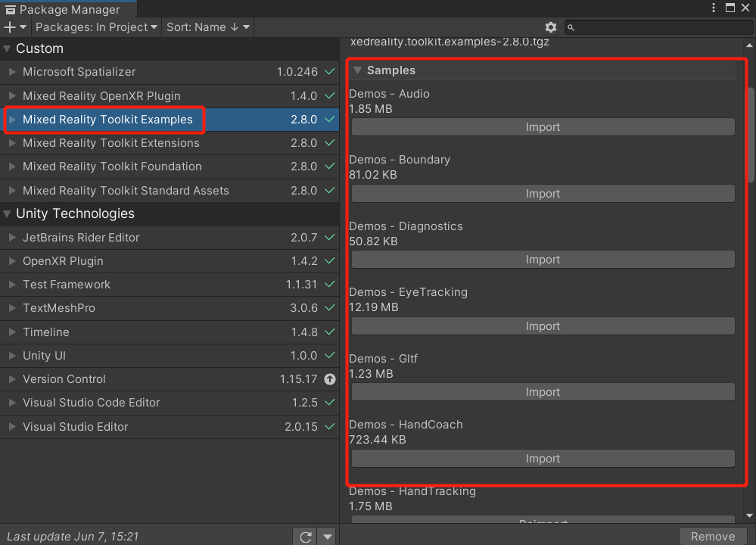Collapse the Samples section

(358, 70)
